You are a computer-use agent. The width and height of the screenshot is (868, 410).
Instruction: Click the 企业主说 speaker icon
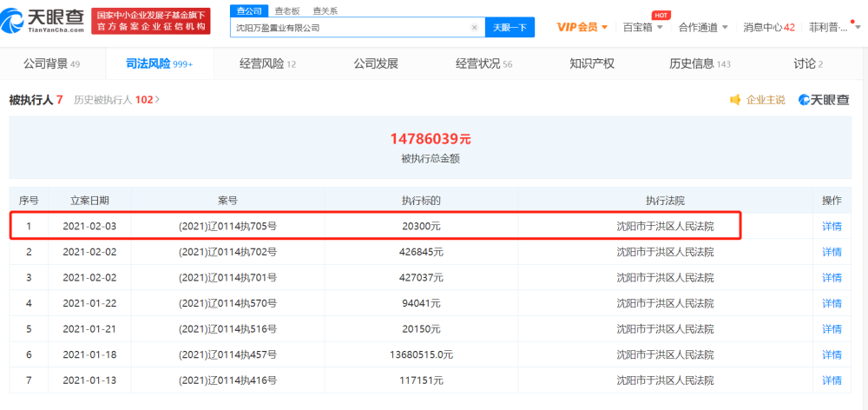735,100
